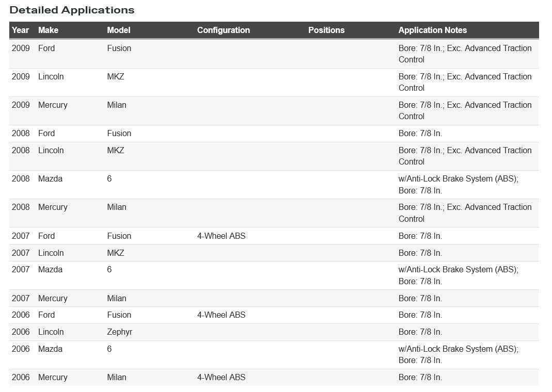Image resolution: width=552 pixels, height=392 pixels.
Task: Click the Year column header
Action: 20,30
